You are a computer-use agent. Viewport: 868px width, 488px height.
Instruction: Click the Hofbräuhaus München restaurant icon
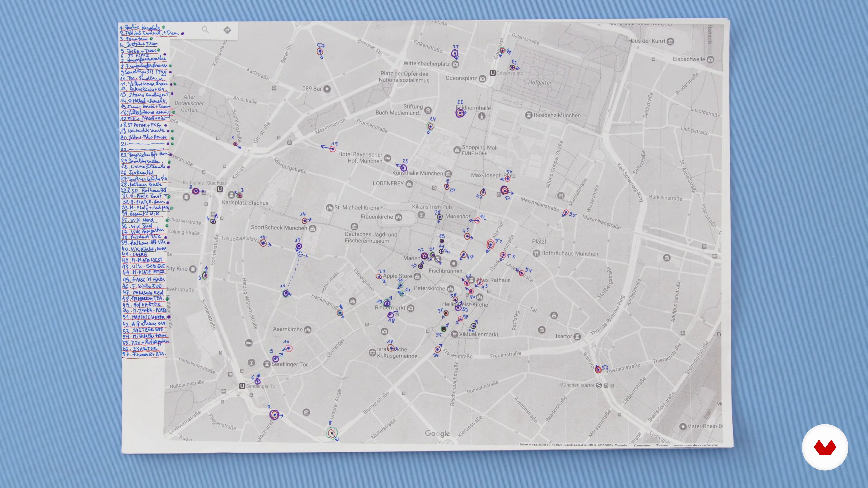click(536, 253)
